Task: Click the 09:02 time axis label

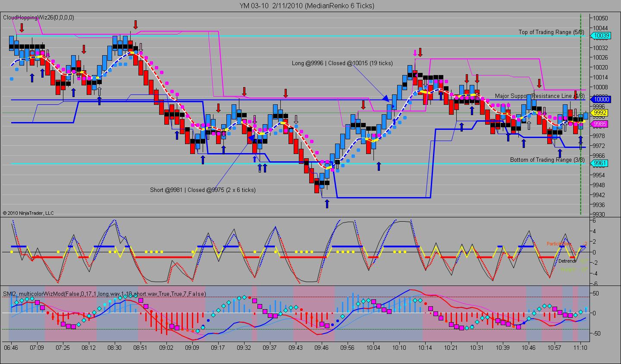Action: click(x=166, y=347)
